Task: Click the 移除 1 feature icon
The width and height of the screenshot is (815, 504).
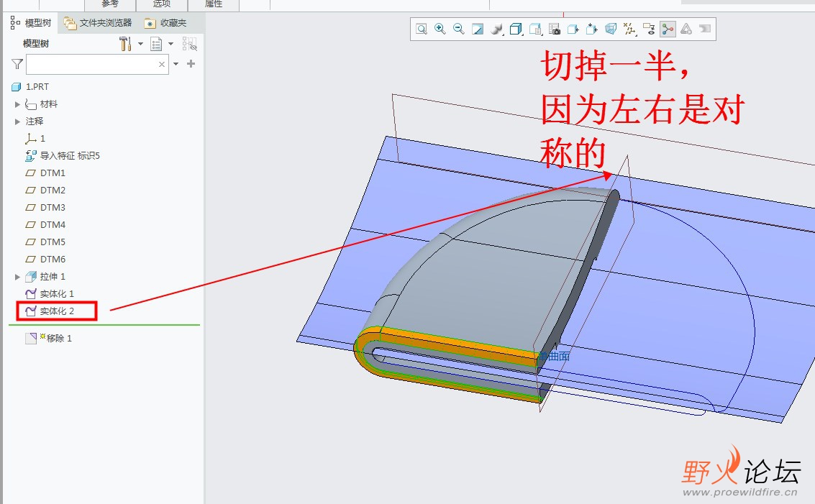Action: coord(31,338)
